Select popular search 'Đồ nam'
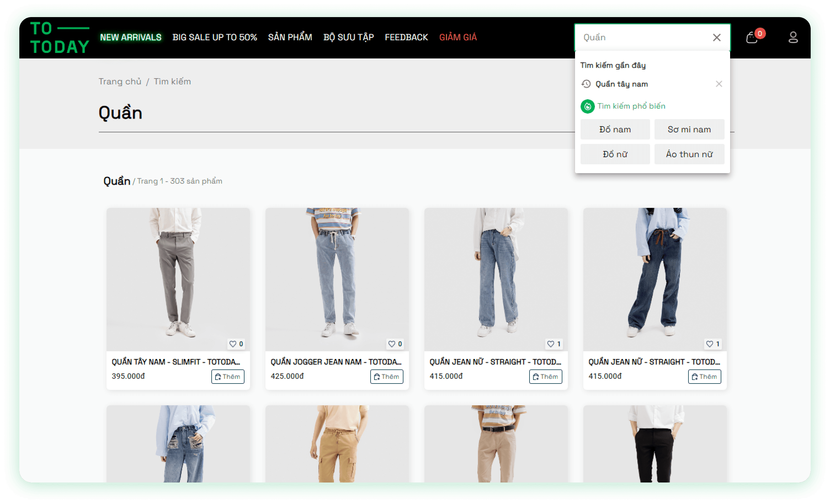 coord(615,129)
